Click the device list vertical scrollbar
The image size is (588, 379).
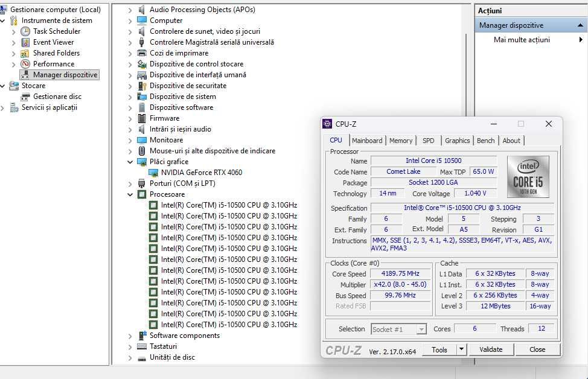[467, 75]
